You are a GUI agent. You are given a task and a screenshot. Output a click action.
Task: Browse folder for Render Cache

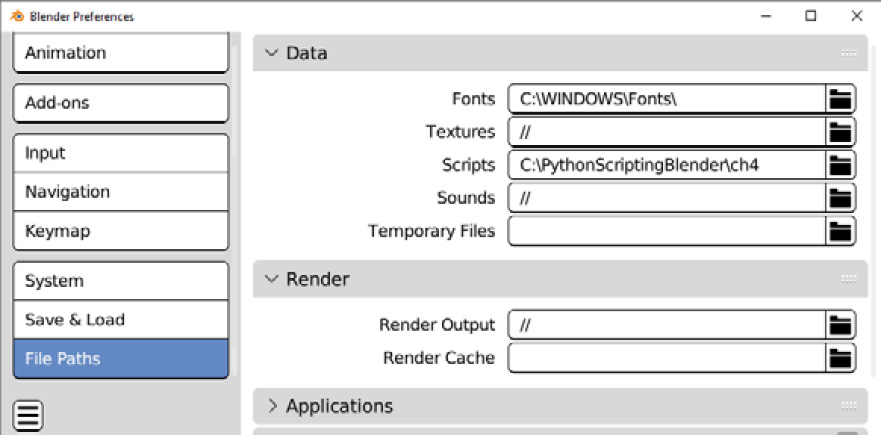point(841,357)
